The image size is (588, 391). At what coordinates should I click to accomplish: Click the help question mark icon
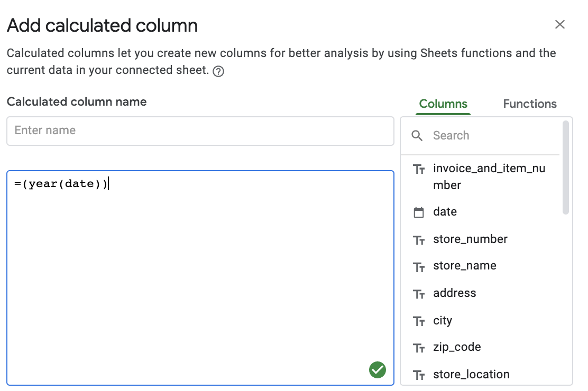click(x=218, y=71)
